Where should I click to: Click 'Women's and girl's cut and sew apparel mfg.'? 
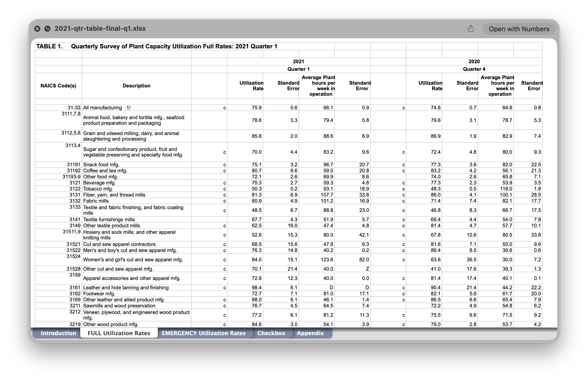[x=136, y=260]
